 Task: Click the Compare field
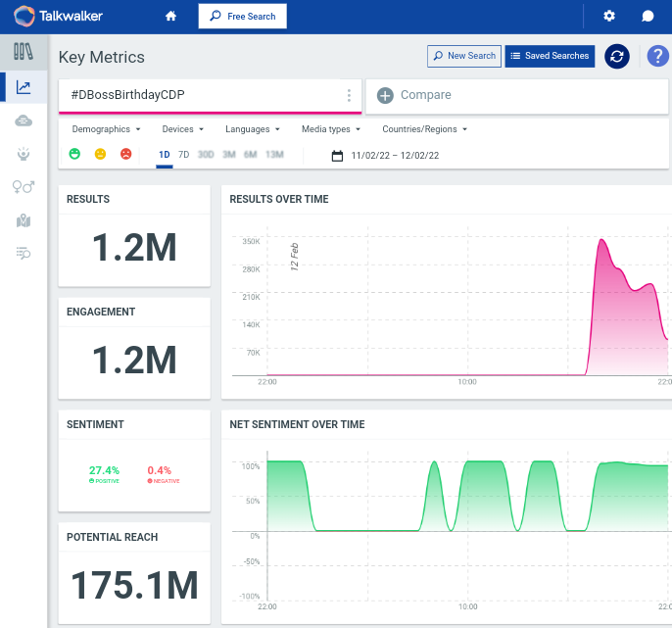[517, 96]
